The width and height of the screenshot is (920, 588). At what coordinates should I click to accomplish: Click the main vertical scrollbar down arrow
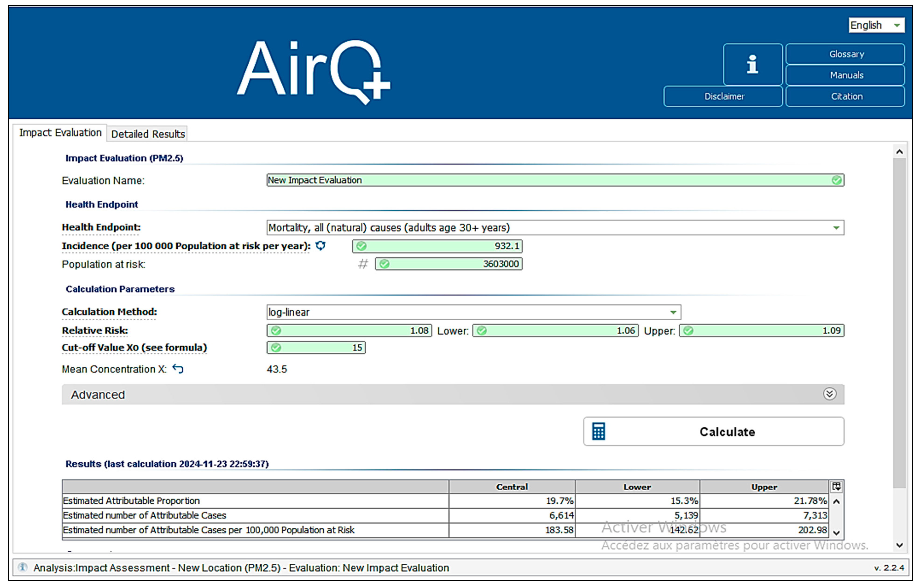(899, 545)
